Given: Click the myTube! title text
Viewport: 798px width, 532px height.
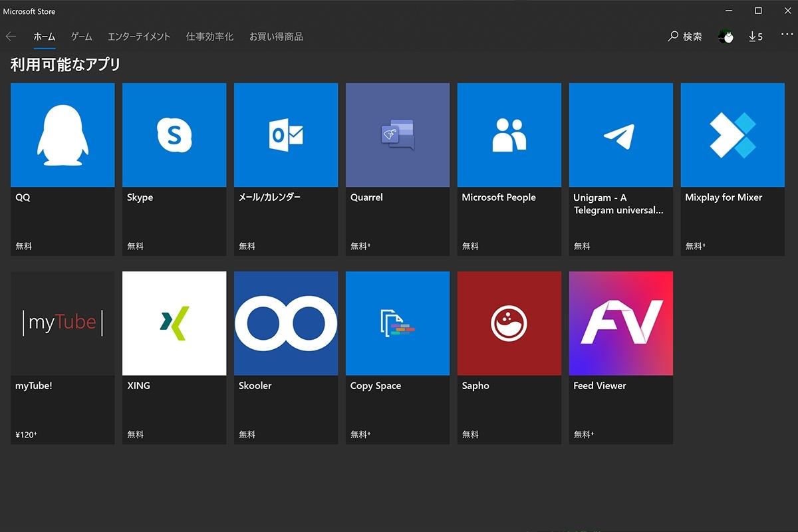Looking at the screenshot, I should [34, 386].
